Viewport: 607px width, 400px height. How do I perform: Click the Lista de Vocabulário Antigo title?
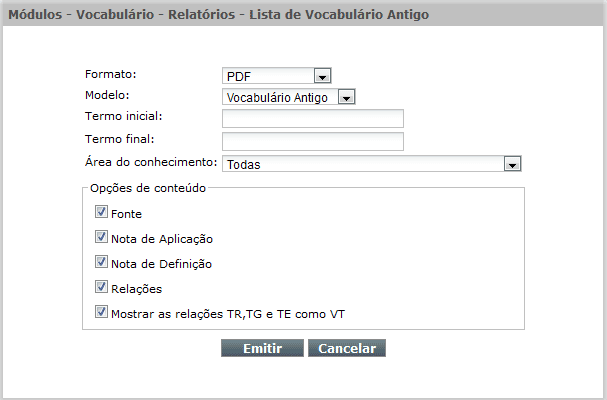click(339, 15)
